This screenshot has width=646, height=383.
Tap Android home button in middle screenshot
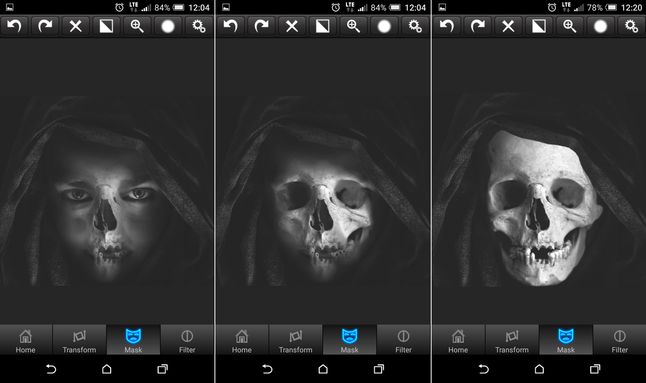(323, 369)
